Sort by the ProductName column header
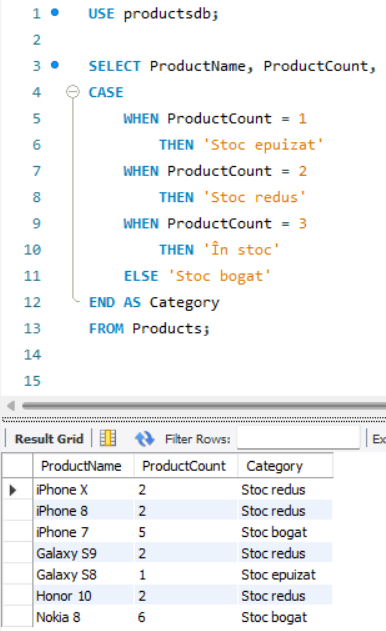Image resolution: width=386 pixels, height=631 pixels. tap(81, 466)
